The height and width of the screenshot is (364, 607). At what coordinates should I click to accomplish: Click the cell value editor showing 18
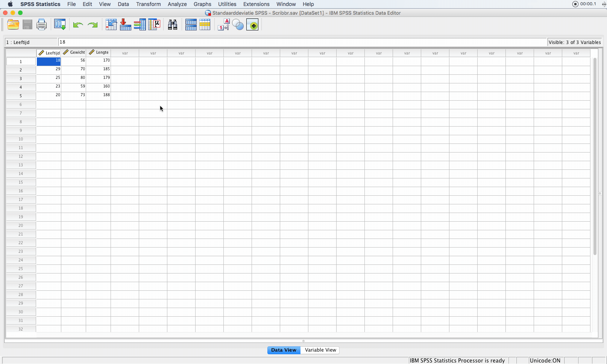tap(302, 42)
